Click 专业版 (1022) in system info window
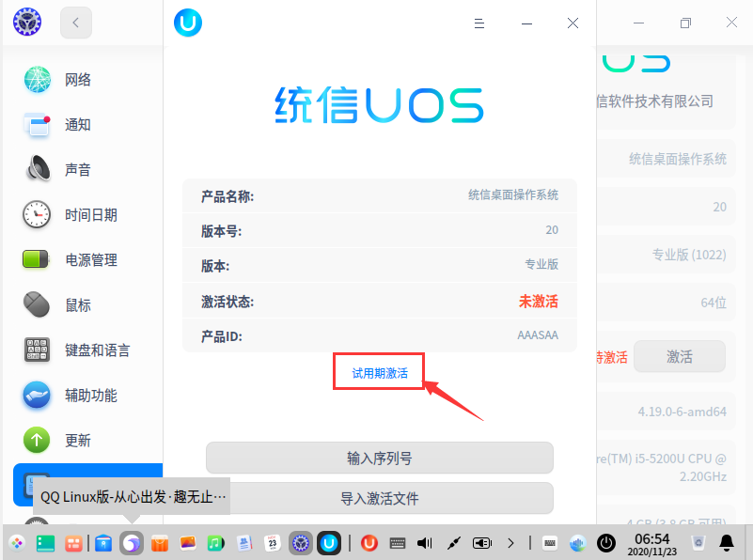Viewport: 753px width, 560px height. (689, 255)
